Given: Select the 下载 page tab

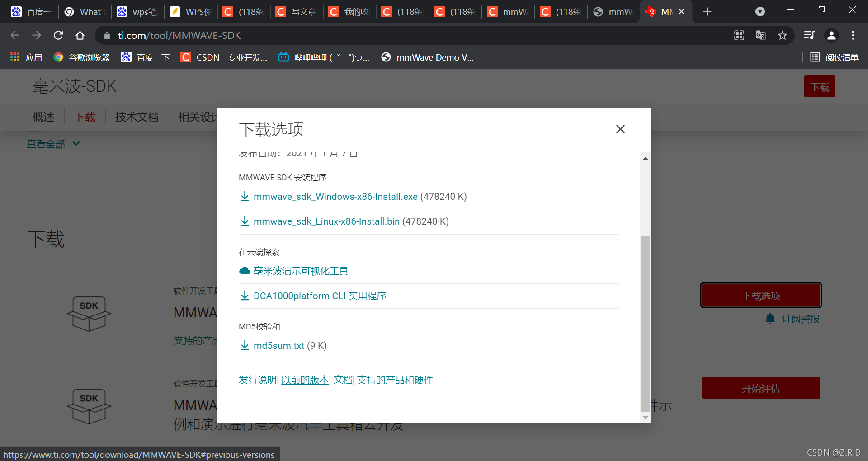Looking at the screenshot, I should pos(85,117).
